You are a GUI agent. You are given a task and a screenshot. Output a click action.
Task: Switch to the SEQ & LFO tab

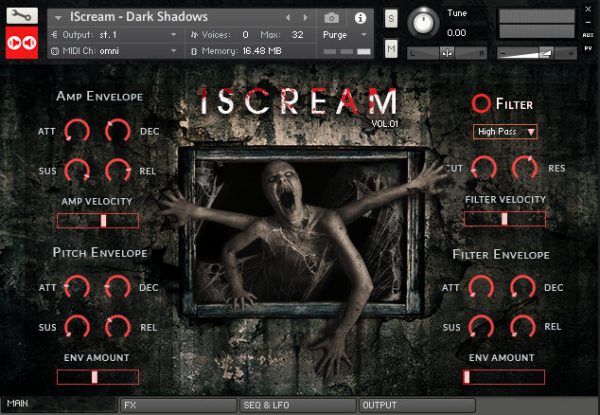(x=297, y=405)
